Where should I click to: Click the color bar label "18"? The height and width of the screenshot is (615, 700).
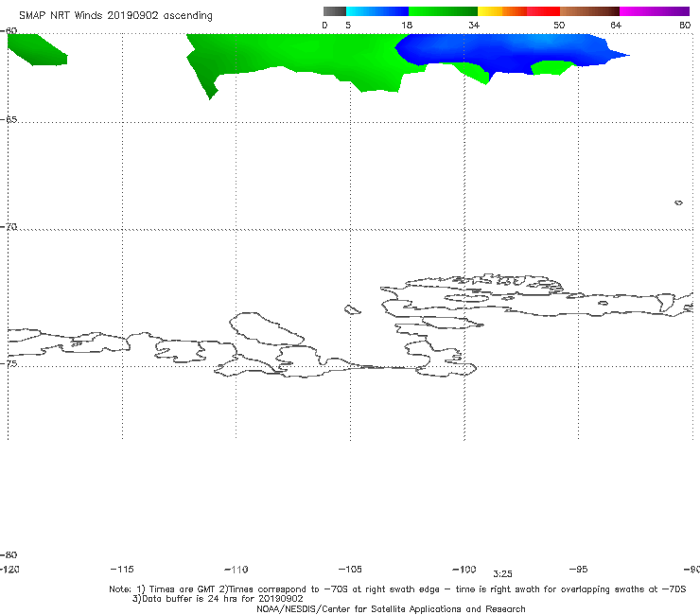pyautogui.click(x=407, y=25)
